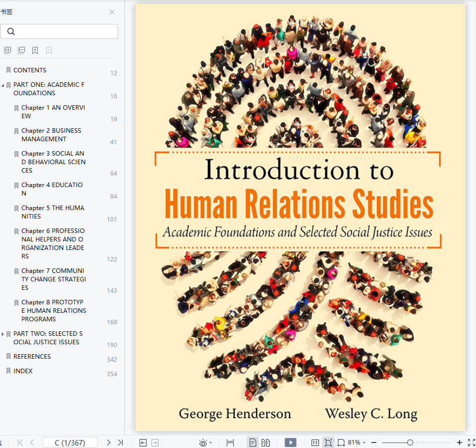Click the delete bookmark icon
Screen dimensions: 476x448
click(x=49, y=50)
